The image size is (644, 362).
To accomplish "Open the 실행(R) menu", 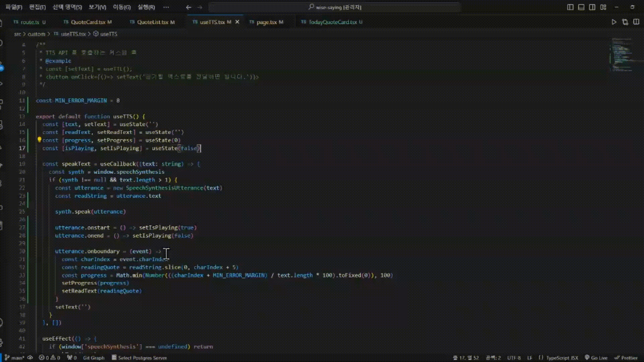I will pyautogui.click(x=146, y=7).
